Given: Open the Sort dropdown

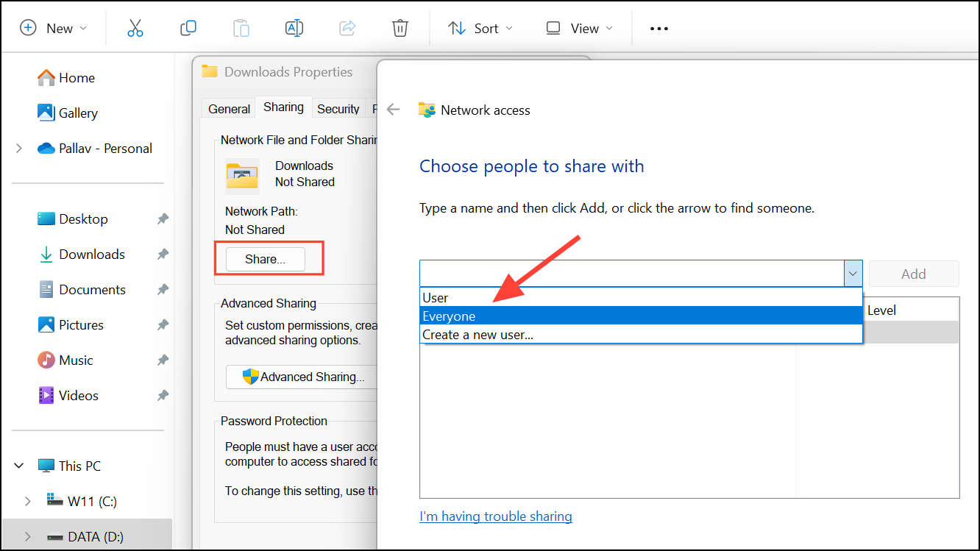Looking at the screenshot, I should (480, 27).
